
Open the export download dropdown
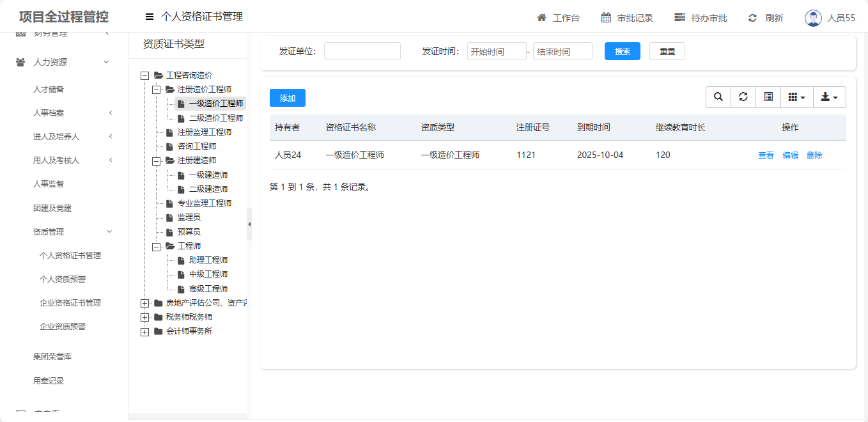click(x=829, y=97)
